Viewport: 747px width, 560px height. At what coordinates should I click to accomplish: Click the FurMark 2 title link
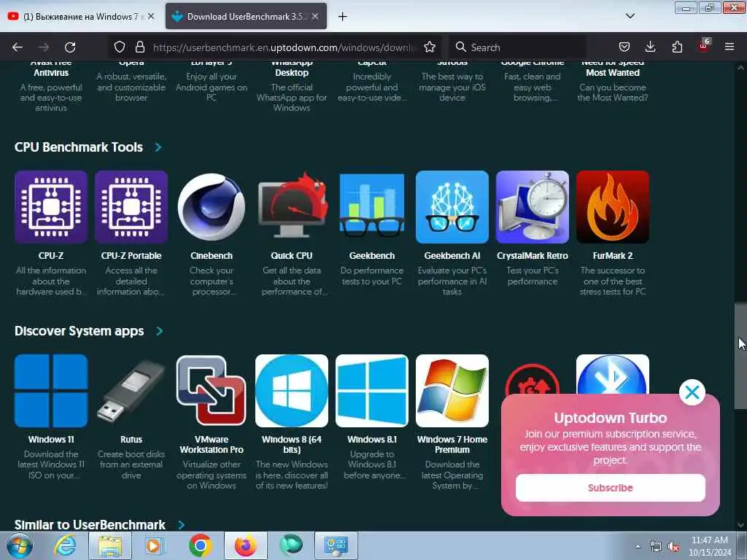[x=613, y=256]
